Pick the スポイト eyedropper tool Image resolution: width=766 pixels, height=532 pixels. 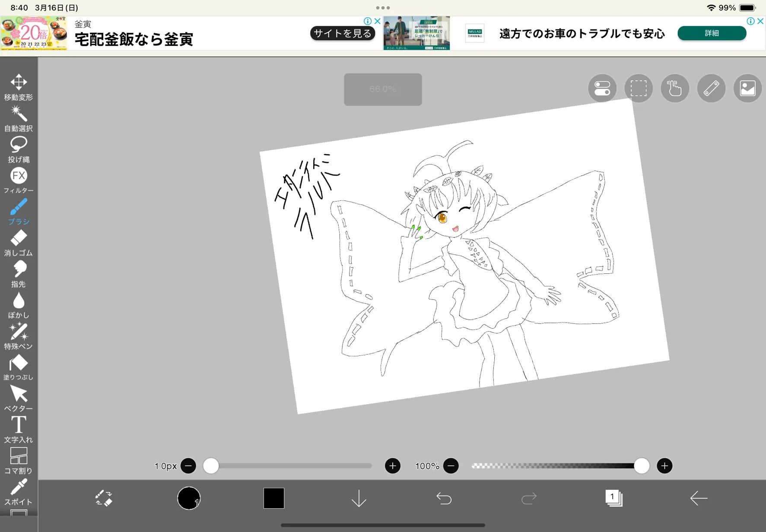[19, 491]
